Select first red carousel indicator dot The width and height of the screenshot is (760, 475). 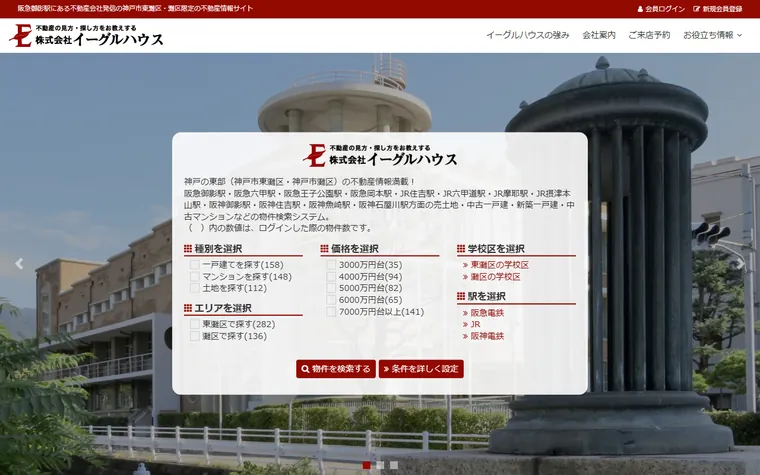(366, 465)
